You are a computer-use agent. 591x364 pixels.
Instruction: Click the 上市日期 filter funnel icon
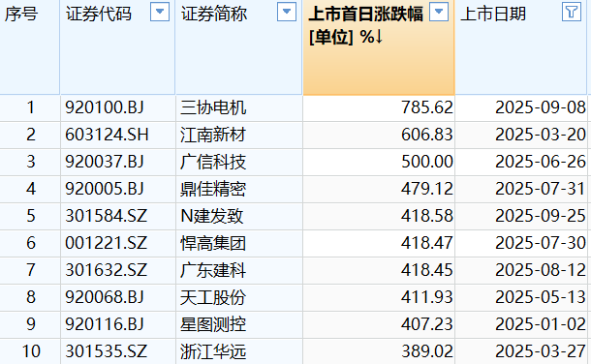(x=572, y=12)
